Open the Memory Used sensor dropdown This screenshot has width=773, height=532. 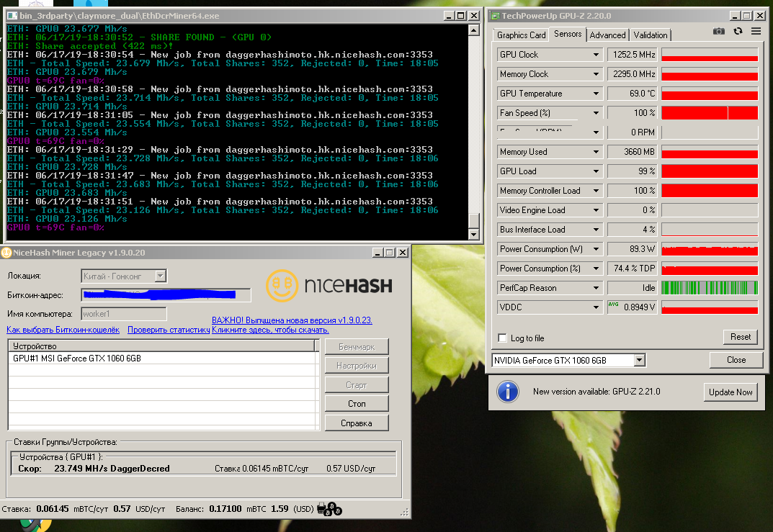(596, 152)
